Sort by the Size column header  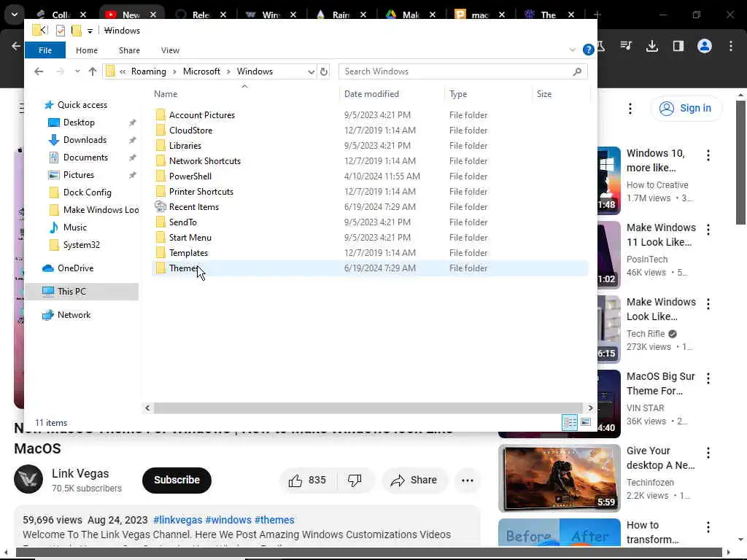tap(544, 94)
